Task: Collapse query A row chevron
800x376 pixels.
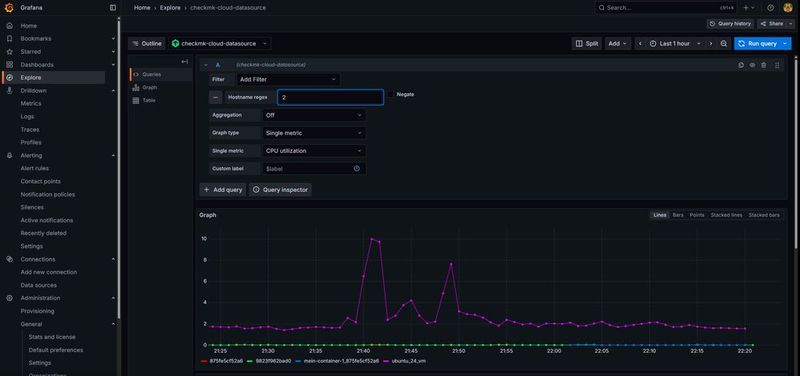Action: click(206, 65)
